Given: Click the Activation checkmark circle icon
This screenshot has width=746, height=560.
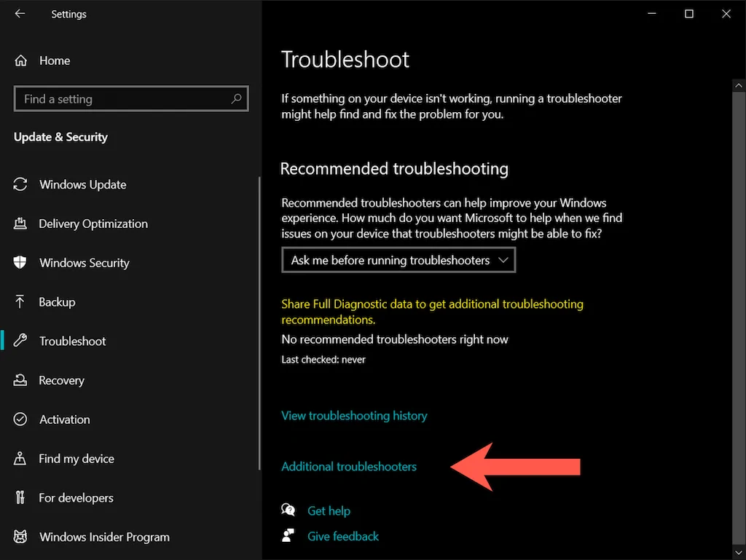Looking at the screenshot, I should pos(20,420).
